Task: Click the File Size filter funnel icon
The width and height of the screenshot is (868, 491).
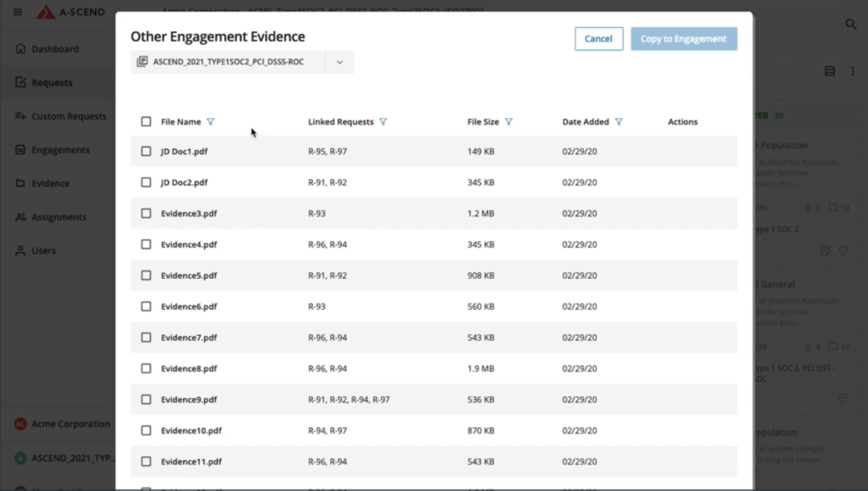Action: click(x=509, y=122)
